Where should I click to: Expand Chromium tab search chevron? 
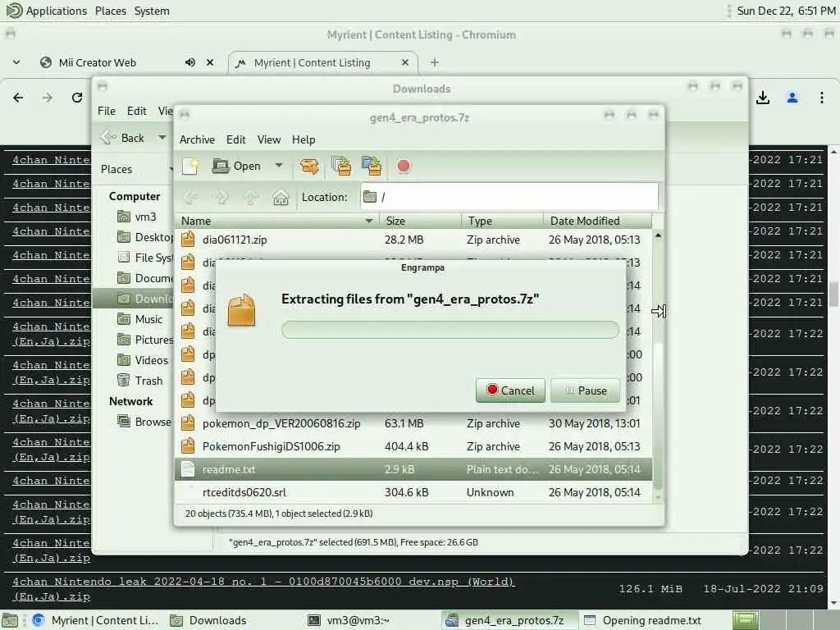(16, 62)
